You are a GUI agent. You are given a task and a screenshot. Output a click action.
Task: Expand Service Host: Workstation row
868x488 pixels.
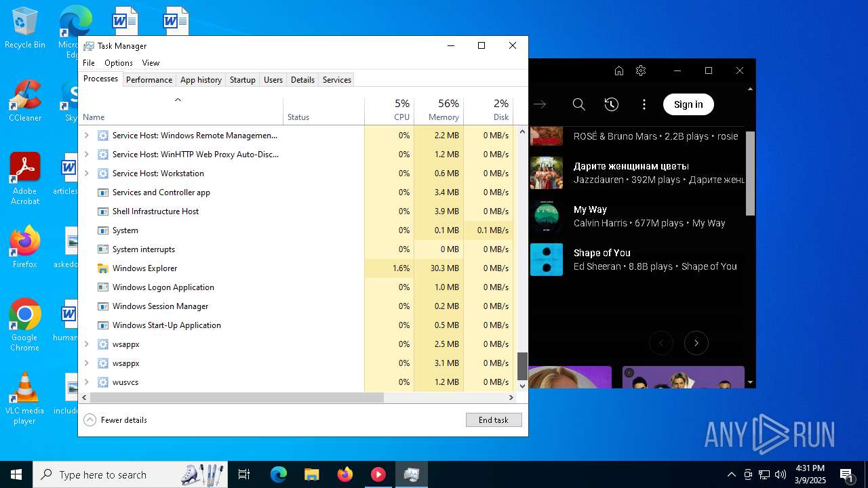[86, 174]
